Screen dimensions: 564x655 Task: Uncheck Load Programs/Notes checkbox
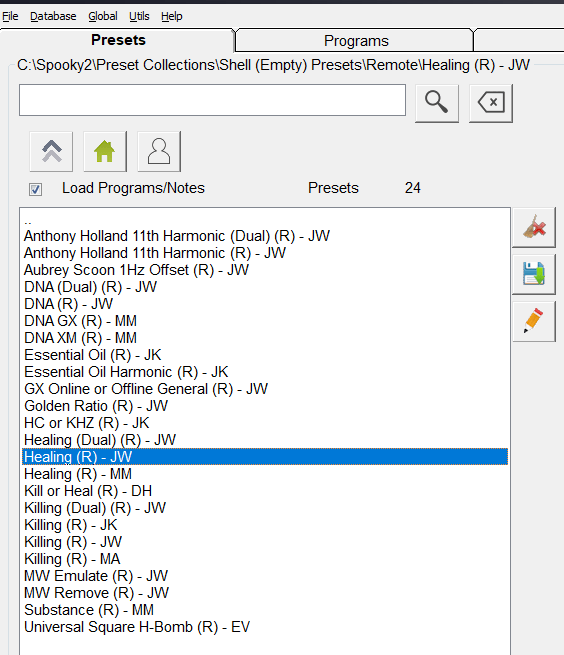pyautogui.click(x=36, y=189)
